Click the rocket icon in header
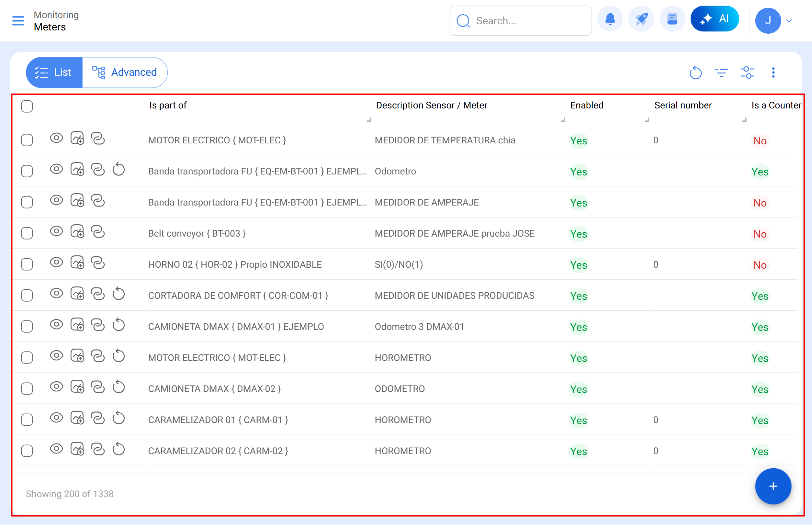This screenshot has width=812, height=525. tap(641, 19)
